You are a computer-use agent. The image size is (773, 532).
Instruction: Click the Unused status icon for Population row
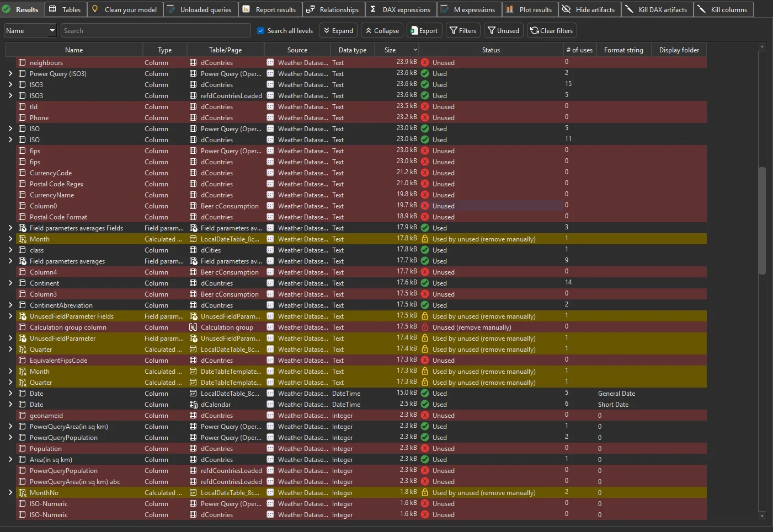click(425, 448)
